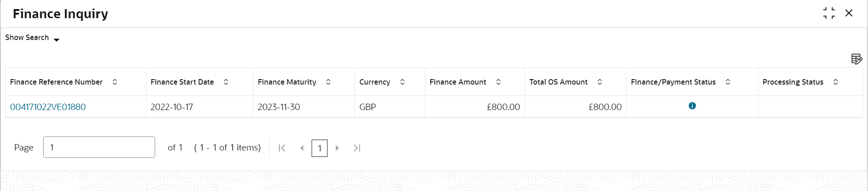
Task: Sort by Total OS Amount
Action: (600, 82)
